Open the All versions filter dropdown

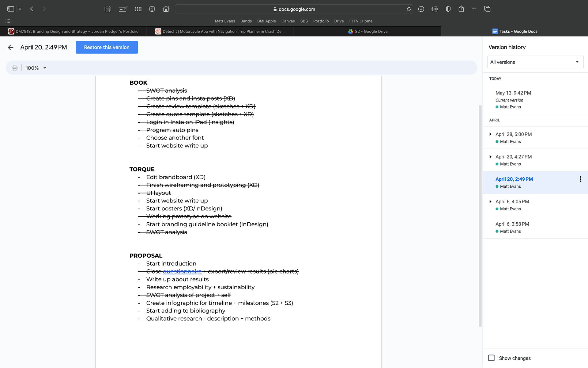pyautogui.click(x=535, y=62)
